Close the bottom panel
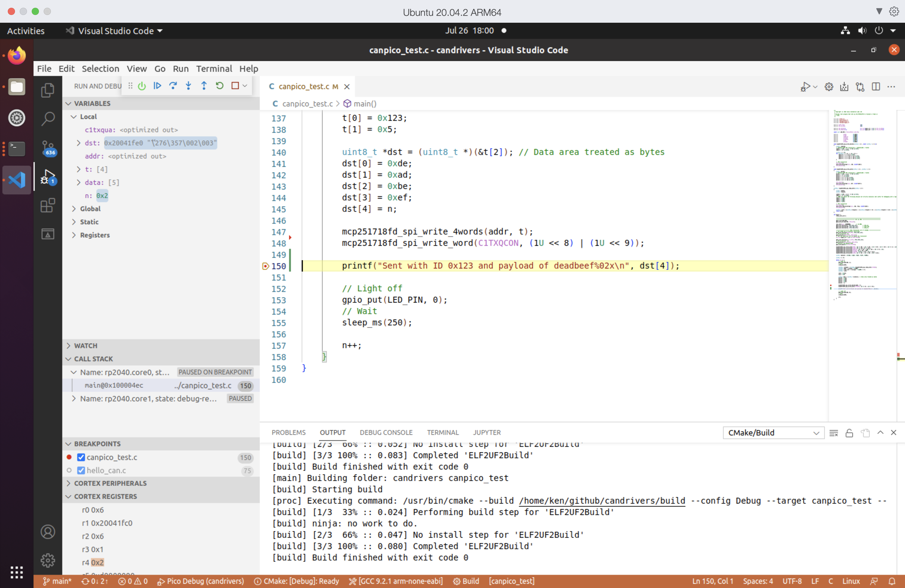905x588 pixels. coord(894,432)
